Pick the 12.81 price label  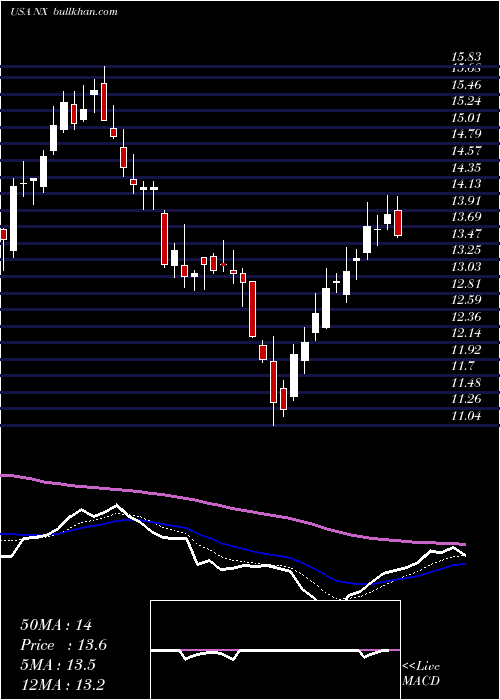[466, 284]
